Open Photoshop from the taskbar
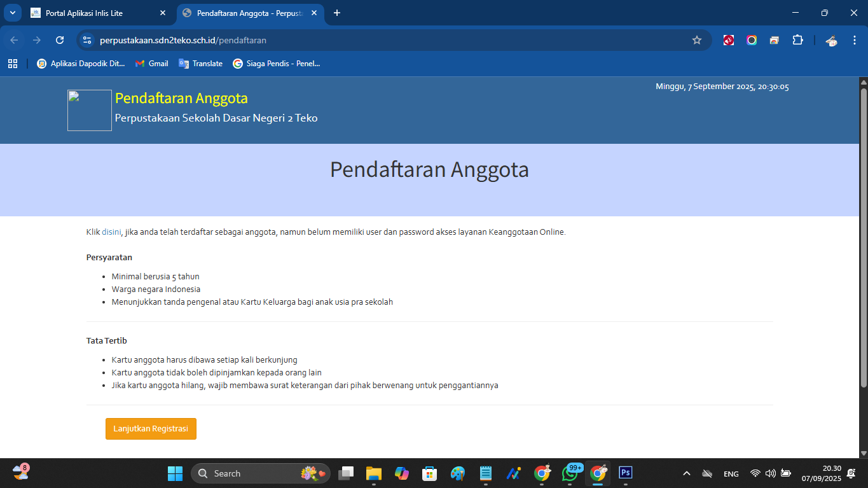The width and height of the screenshot is (868, 488). (626, 473)
